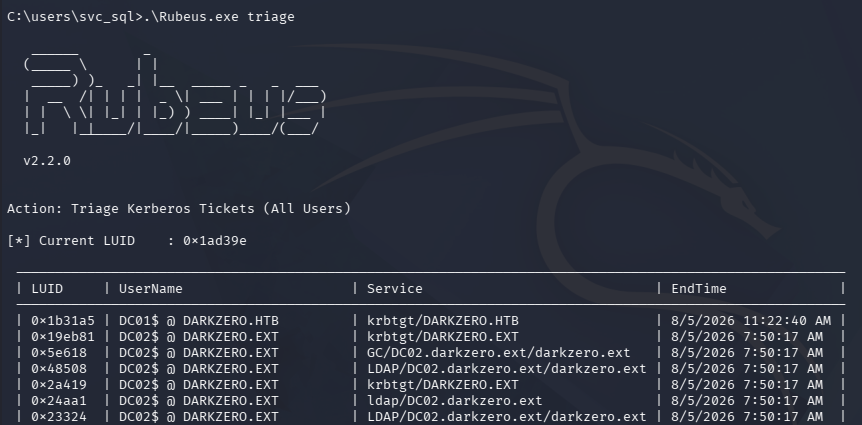Click the Rubeus ASCII art logo
The width and height of the screenshot is (862, 425).
click(175, 93)
